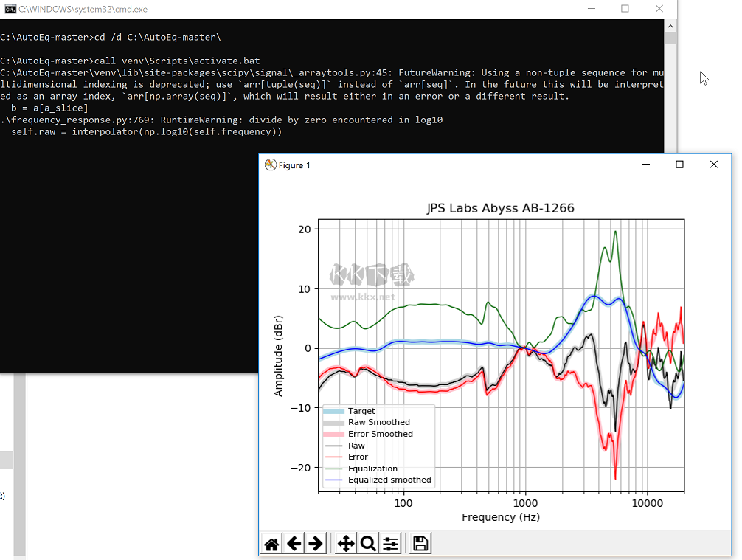Click the cmd.exe scrollbar up arrow
Viewport: 742px width, 560px height.
[x=670, y=26]
